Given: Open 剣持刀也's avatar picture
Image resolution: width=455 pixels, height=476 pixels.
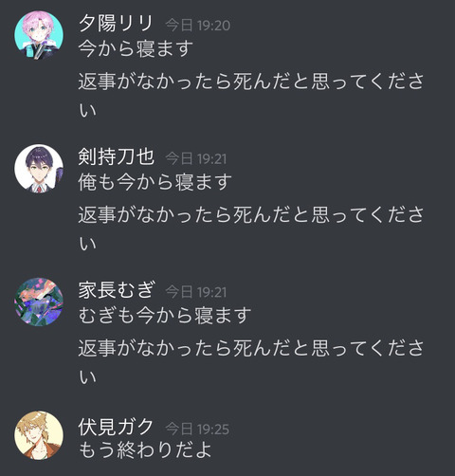Looking at the screenshot, I should [39, 169].
